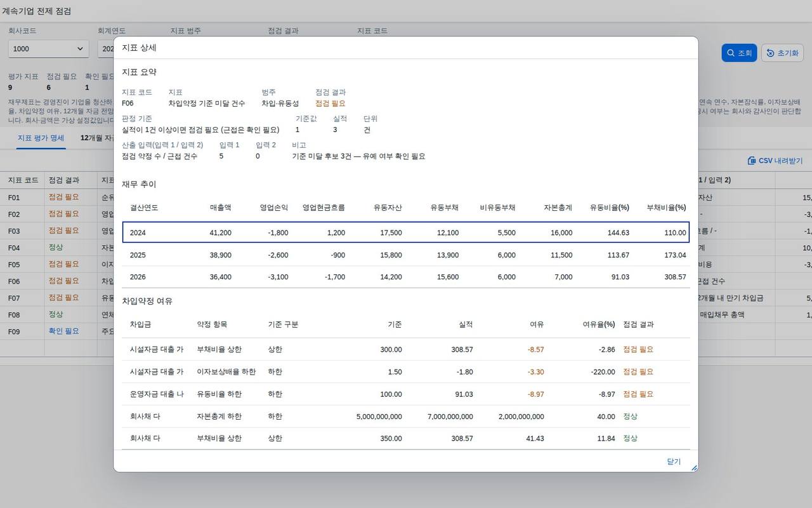Select the 2024 row in 재무 추이
The image size is (812, 508).
(406, 232)
